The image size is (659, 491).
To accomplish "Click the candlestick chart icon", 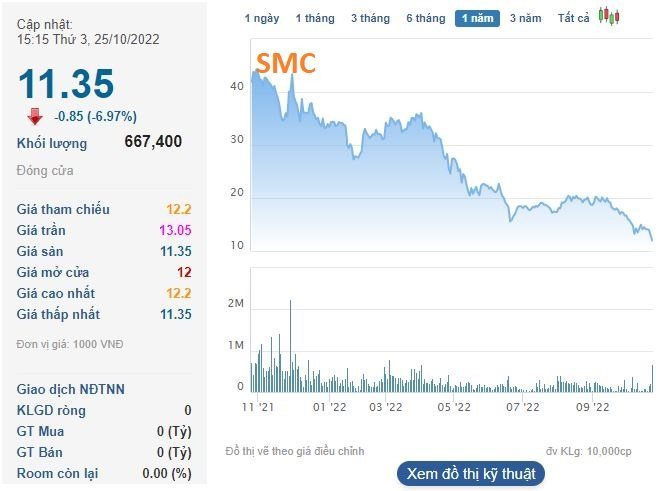I will pyautogui.click(x=608, y=17).
